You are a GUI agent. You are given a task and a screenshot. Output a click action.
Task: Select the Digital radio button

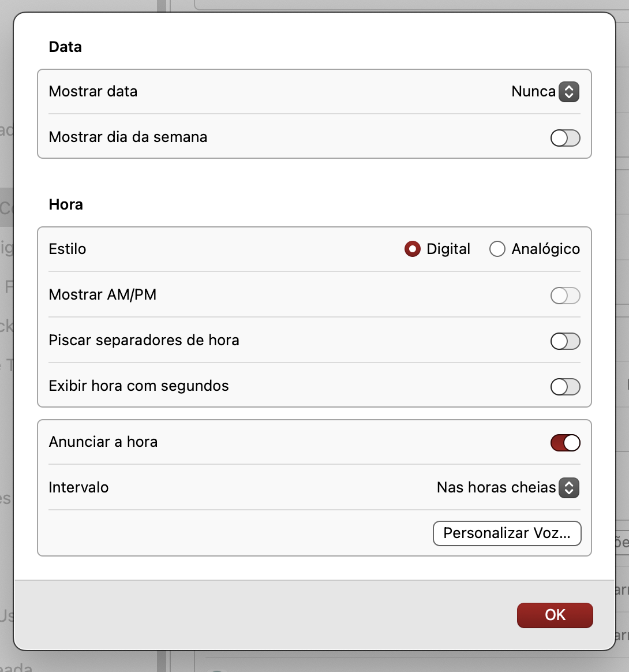click(412, 249)
